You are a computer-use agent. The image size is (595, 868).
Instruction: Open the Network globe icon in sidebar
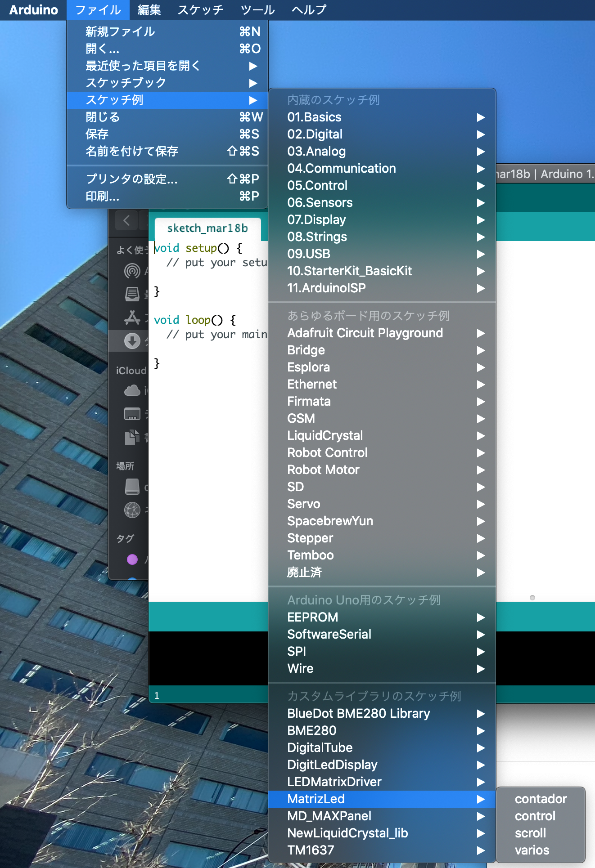[x=132, y=510]
